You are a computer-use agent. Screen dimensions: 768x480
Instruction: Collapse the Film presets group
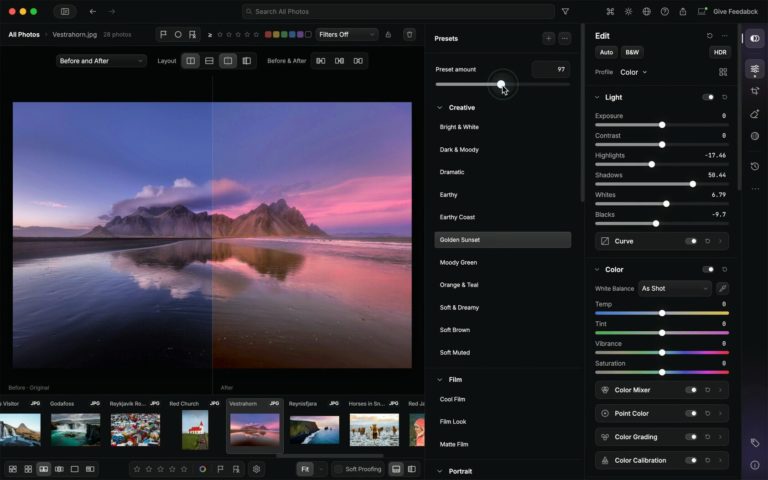pos(439,380)
